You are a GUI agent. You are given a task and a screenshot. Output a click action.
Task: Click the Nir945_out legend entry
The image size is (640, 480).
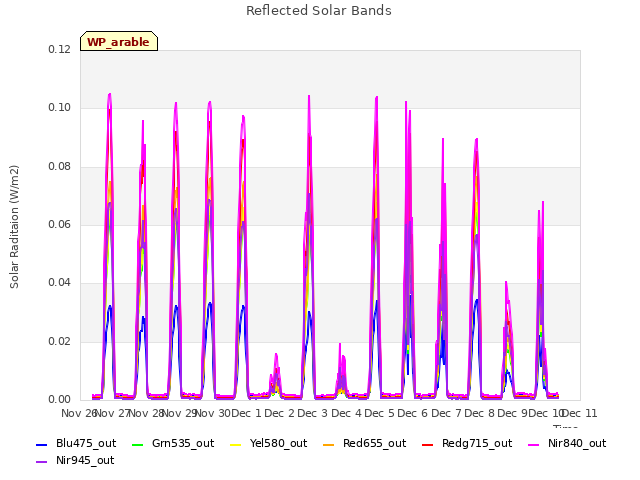pyautogui.click(x=75, y=460)
